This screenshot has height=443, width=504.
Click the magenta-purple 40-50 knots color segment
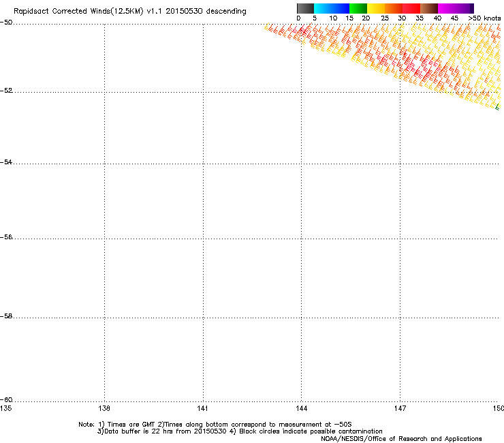(456, 8)
